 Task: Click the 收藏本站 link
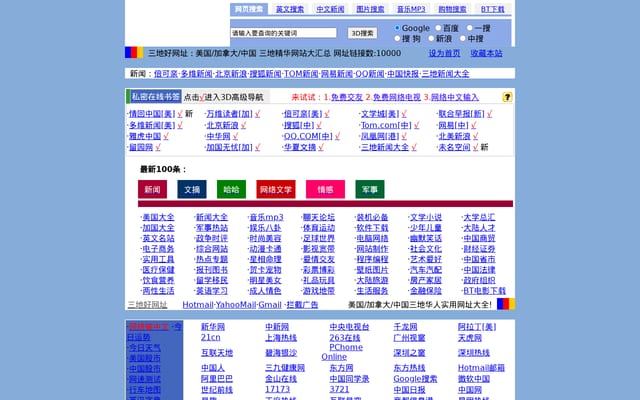pyautogui.click(x=487, y=53)
